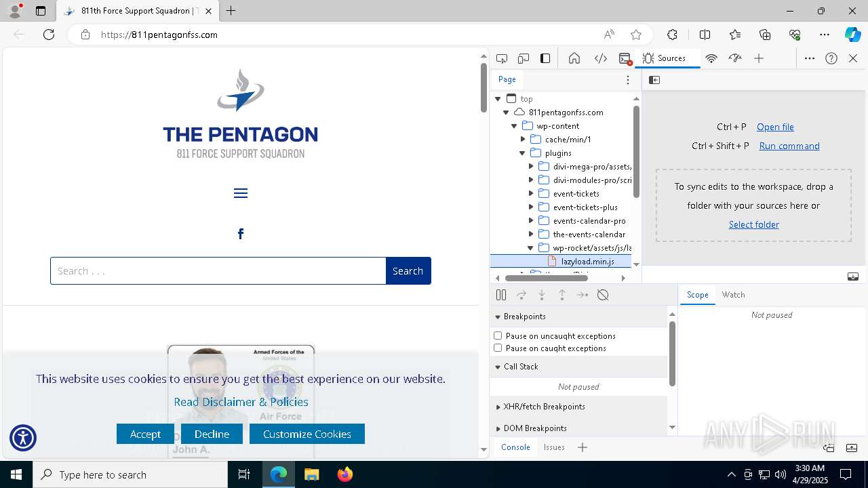Toggle the navigator sidebar hide icon

654,80
